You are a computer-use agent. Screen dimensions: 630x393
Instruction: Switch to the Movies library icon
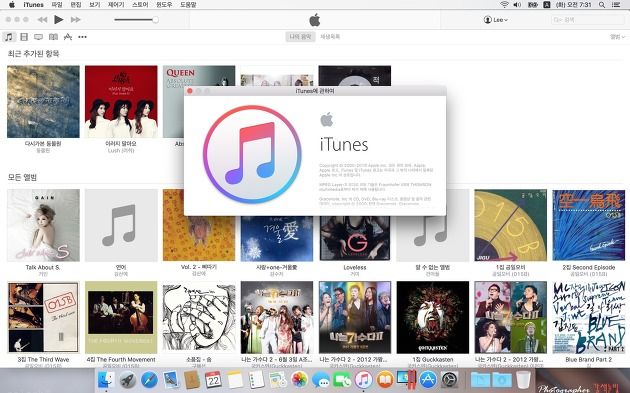tap(24, 37)
